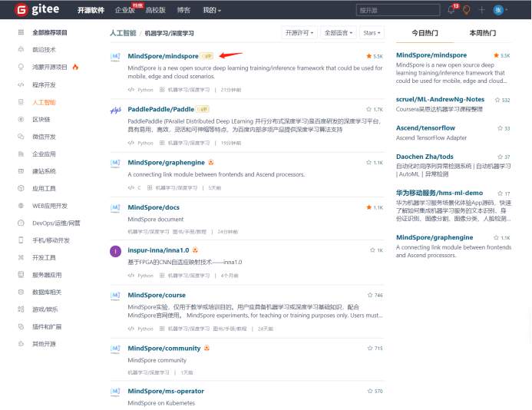Click the sidebar icon for 应用工具
The image size is (532, 410).
21,188
